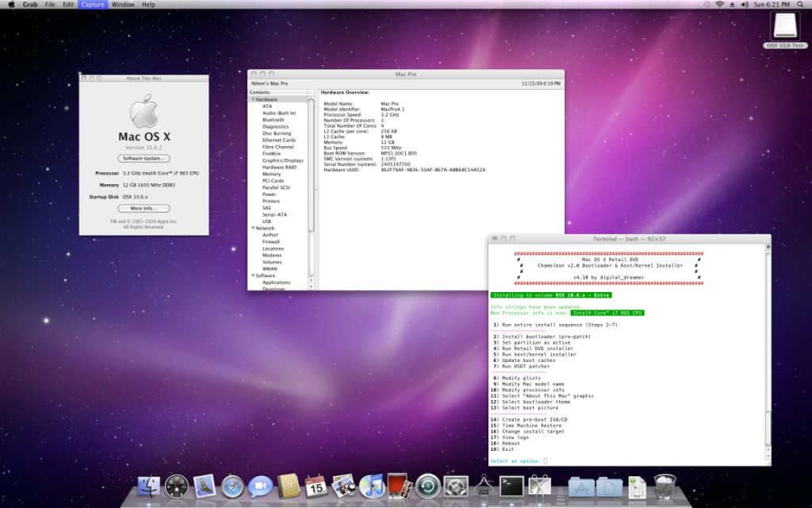The width and height of the screenshot is (812, 508).
Task: Collapse the Hardware section in Contents
Action: pyautogui.click(x=253, y=99)
